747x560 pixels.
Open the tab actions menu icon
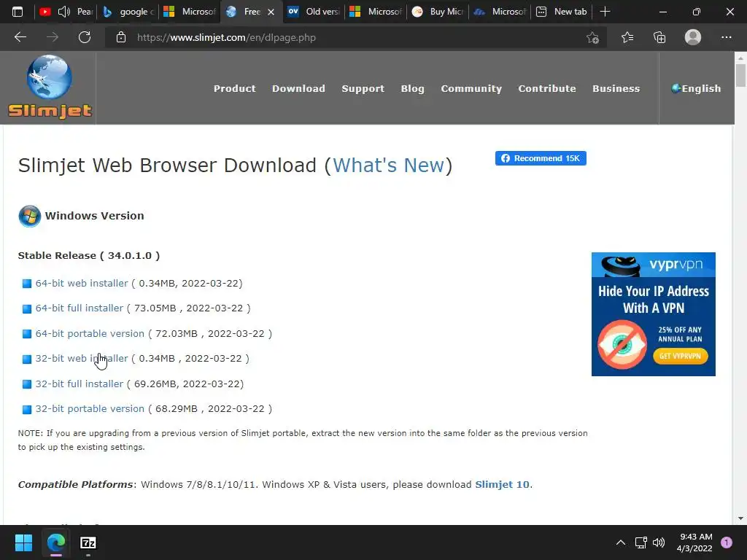click(x=18, y=12)
